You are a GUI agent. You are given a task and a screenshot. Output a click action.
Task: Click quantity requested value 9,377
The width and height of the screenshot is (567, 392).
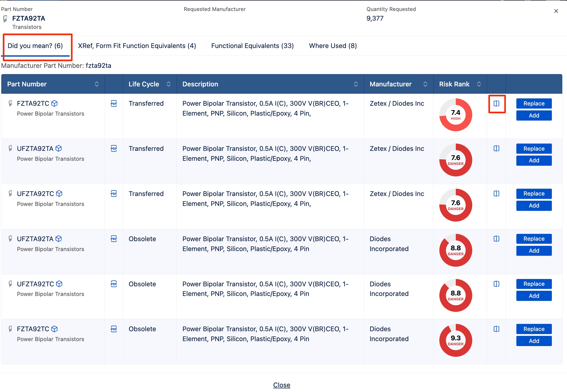pyautogui.click(x=375, y=19)
